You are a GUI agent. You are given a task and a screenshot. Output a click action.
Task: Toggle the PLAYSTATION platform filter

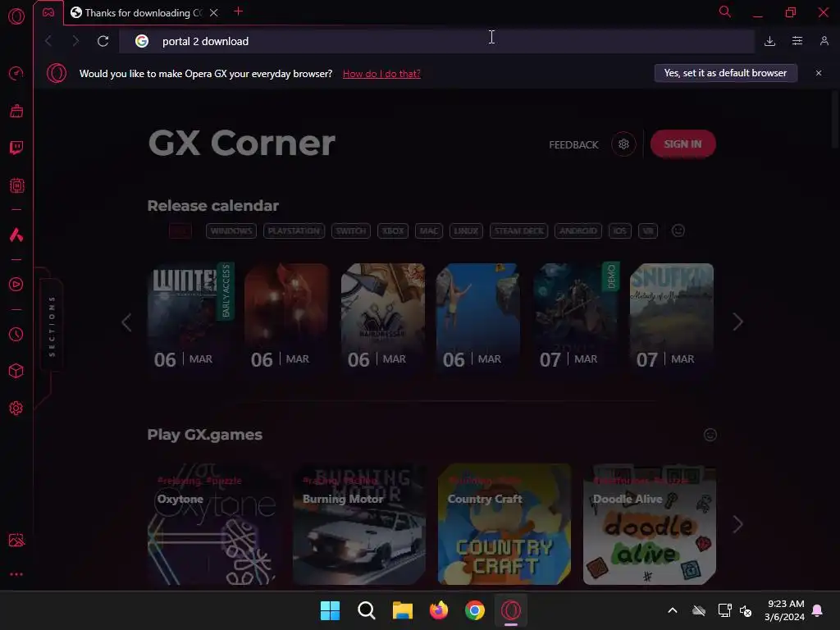[294, 231]
